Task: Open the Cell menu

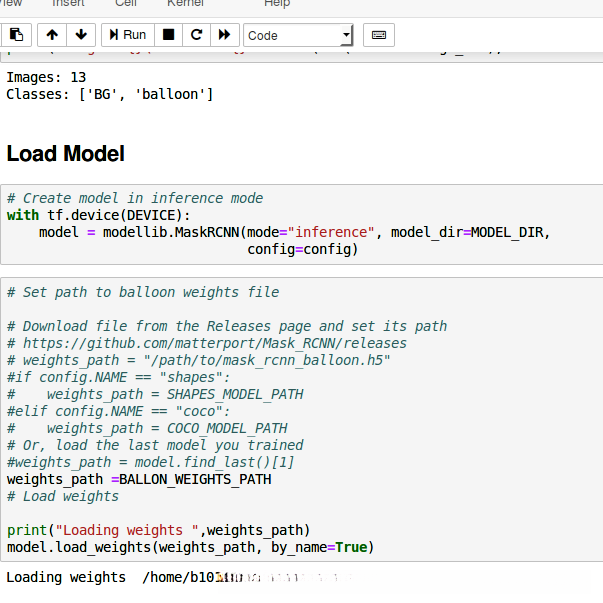Action: point(126,4)
